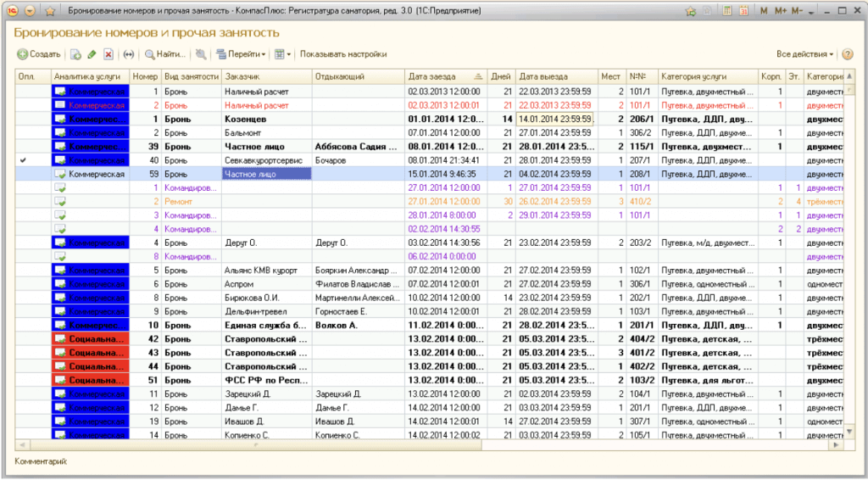Toggle the paid check mark for Севкавкурортсервис
Viewport: 868px width, 480px height.
(23, 160)
